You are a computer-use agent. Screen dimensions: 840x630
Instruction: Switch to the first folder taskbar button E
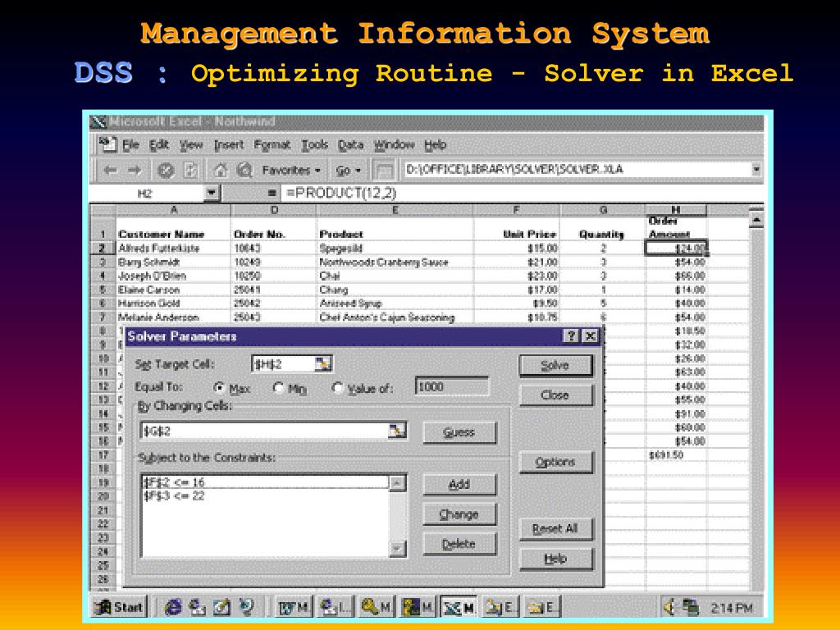[500, 607]
